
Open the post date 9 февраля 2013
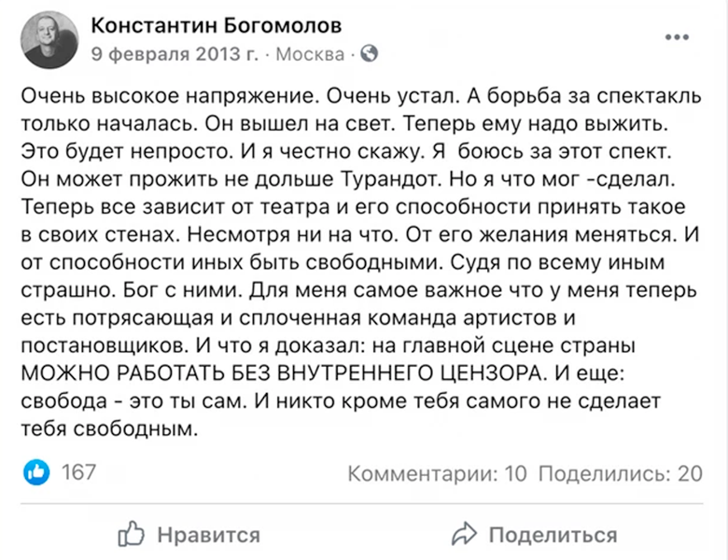click(175, 54)
